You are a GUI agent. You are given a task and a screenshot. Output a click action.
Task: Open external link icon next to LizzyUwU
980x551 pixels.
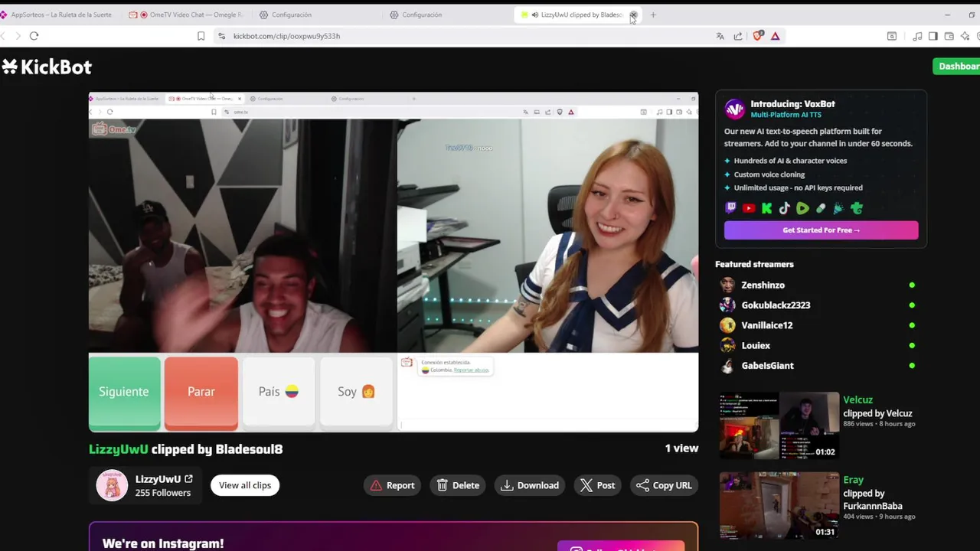[188, 479]
